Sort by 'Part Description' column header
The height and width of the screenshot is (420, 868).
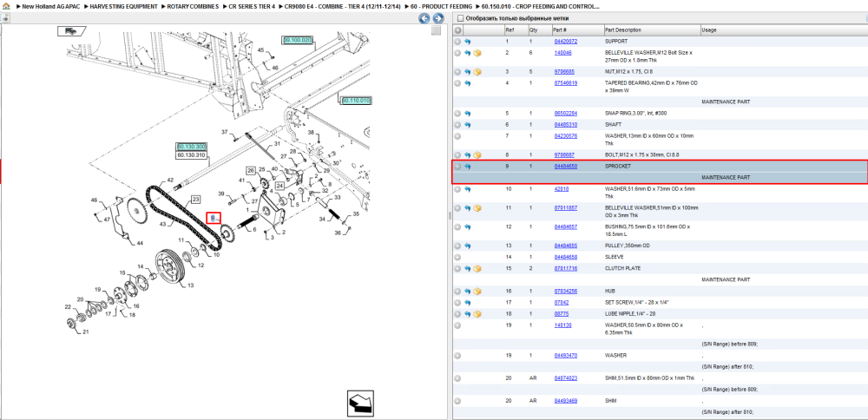coord(622,30)
